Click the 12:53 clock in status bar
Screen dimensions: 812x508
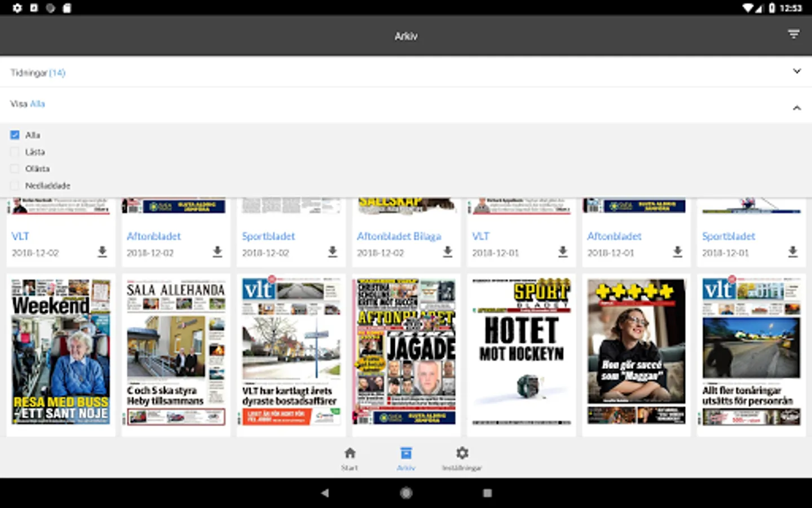(791, 8)
